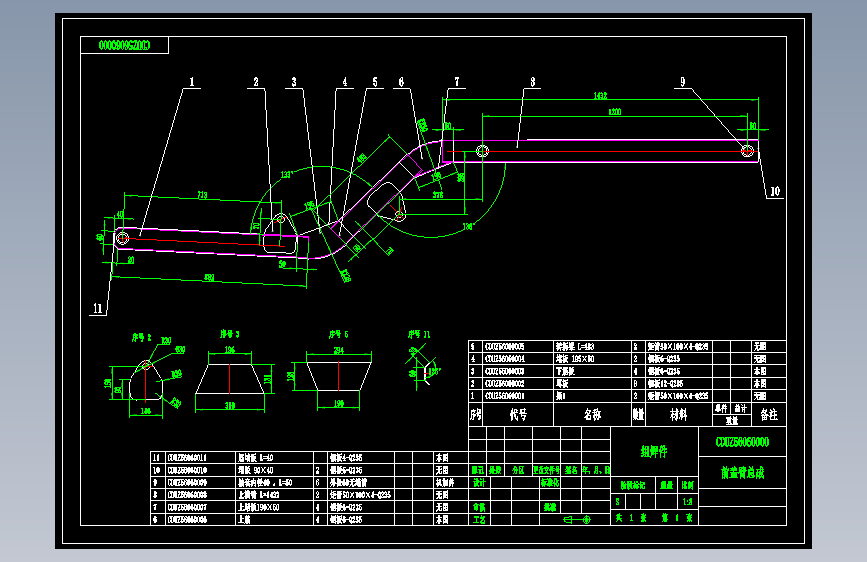Select the 1200 dimension on upper beam

[x=614, y=112]
